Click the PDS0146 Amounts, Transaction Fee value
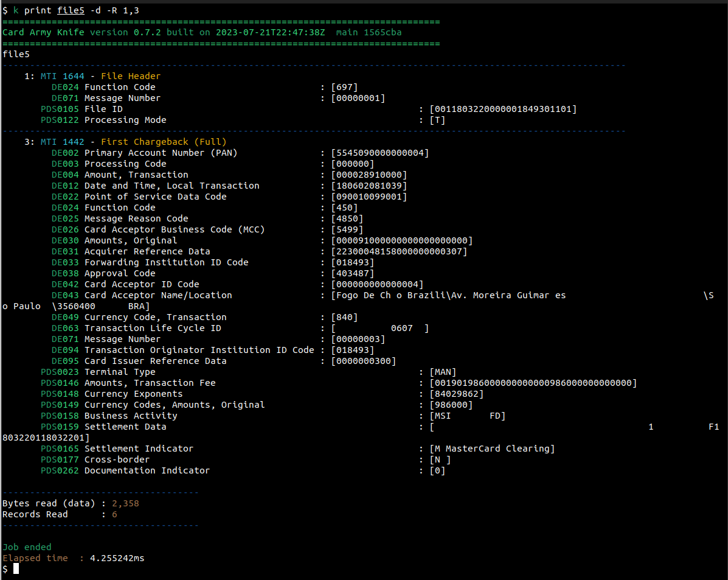Screen dimensions: 728x580 tap(533, 383)
